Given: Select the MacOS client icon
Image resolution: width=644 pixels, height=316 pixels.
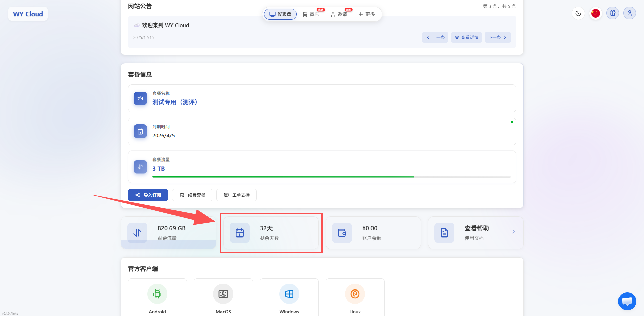Looking at the screenshot, I should click(223, 294).
